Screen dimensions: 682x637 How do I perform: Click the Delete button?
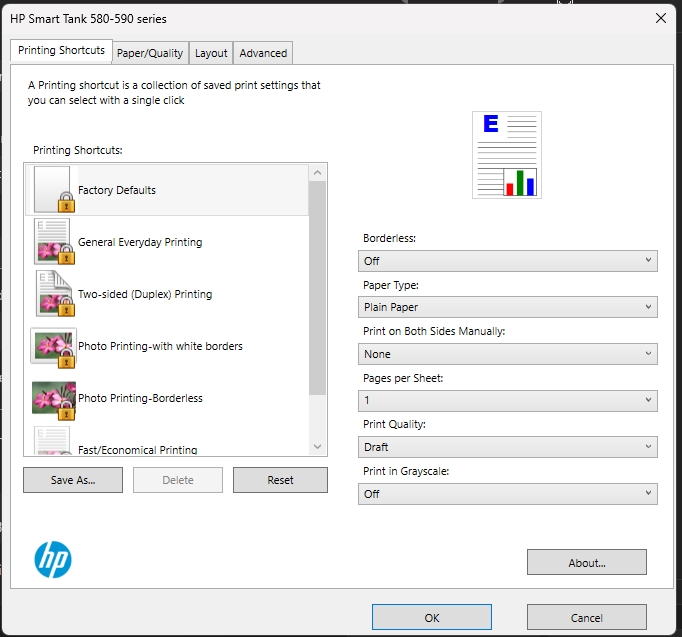(x=178, y=480)
